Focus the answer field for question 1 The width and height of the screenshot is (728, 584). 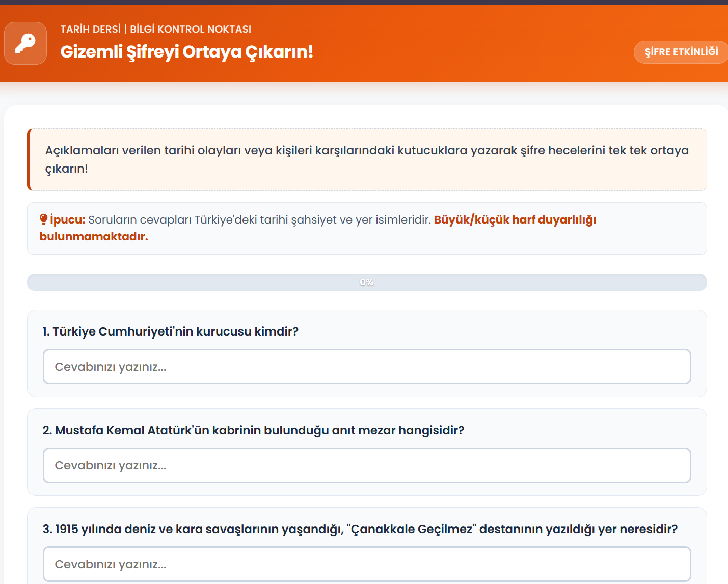tap(367, 367)
